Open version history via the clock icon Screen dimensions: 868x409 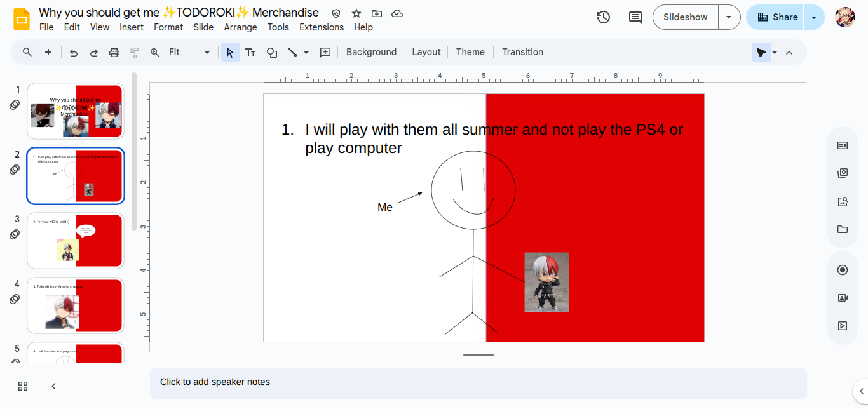point(603,17)
